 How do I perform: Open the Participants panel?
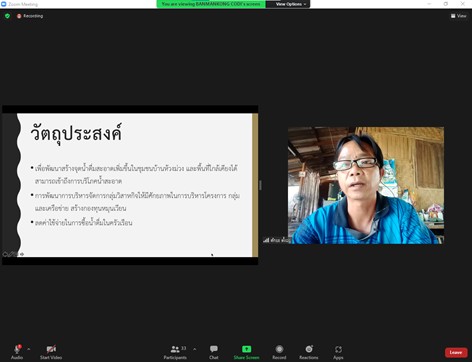coord(175,352)
